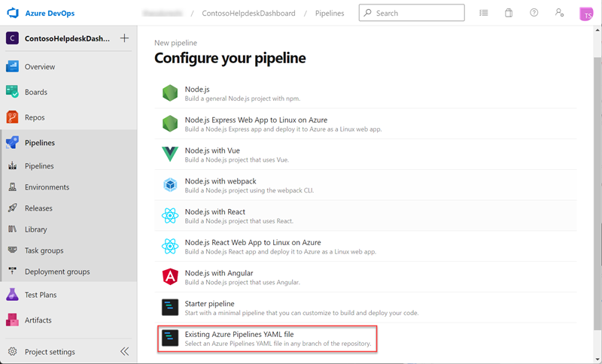Click in the Search field
Screen dimensions: 602x364
[412, 13]
